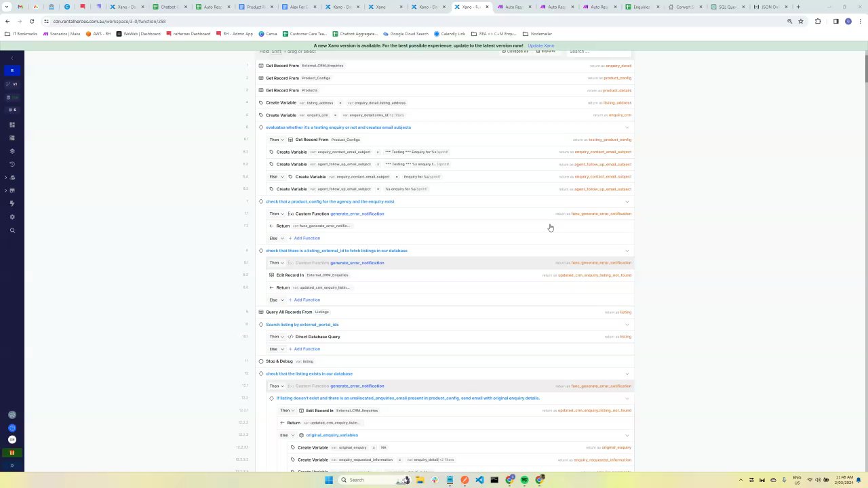
Task: Open the database icon in left sidebar
Action: [x=12, y=138]
